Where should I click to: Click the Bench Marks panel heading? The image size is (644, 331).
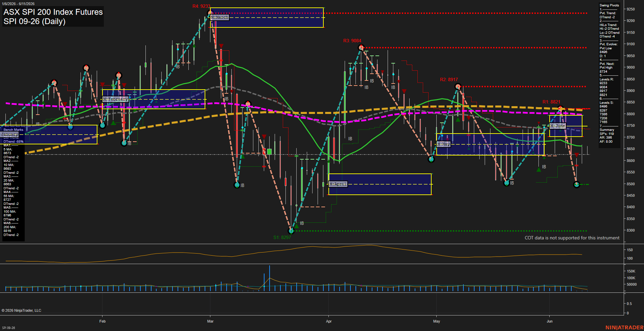14,130
